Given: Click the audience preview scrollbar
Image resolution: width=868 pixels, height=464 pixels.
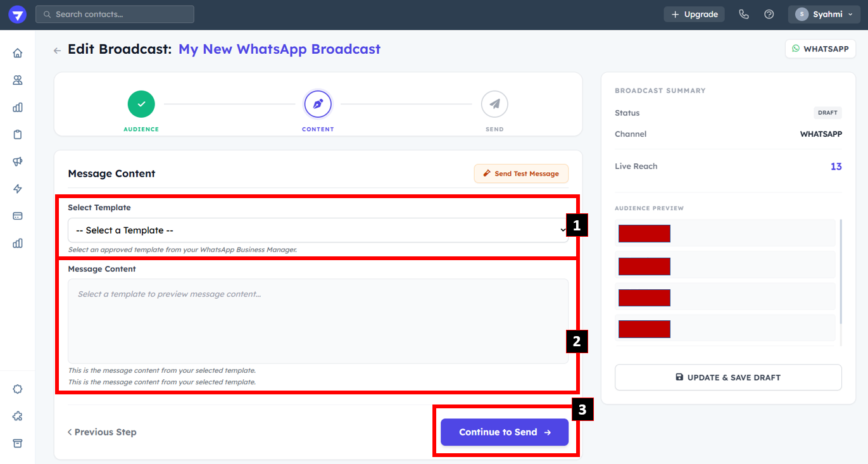Looking at the screenshot, I should [841, 272].
